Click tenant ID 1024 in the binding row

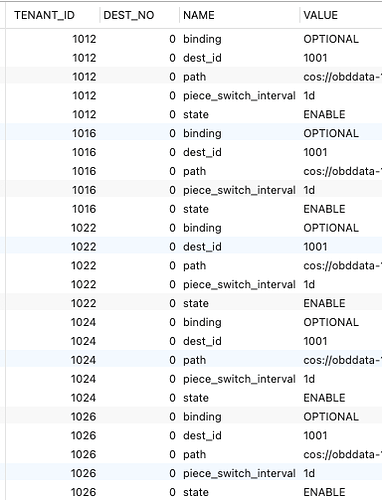pyautogui.click(x=83, y=322)
